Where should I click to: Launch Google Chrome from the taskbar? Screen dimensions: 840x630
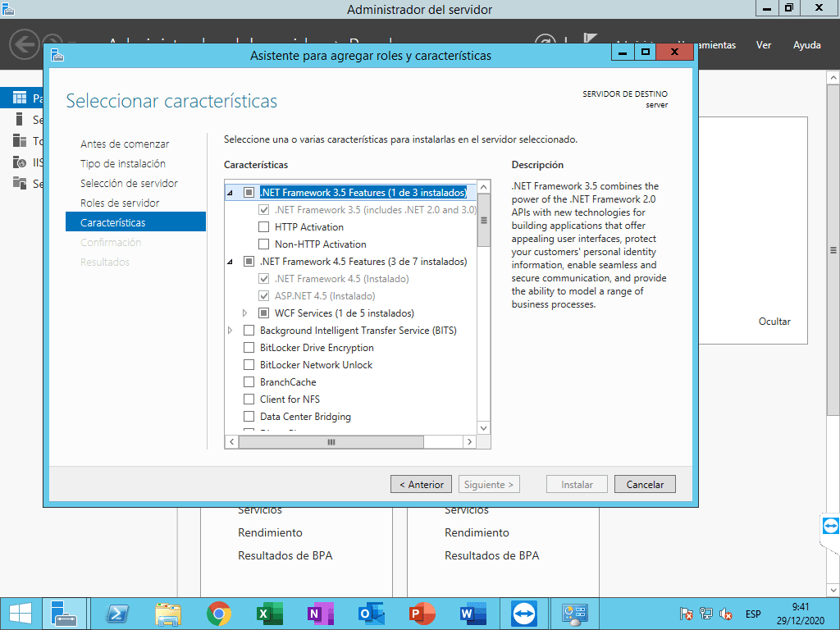218,614
